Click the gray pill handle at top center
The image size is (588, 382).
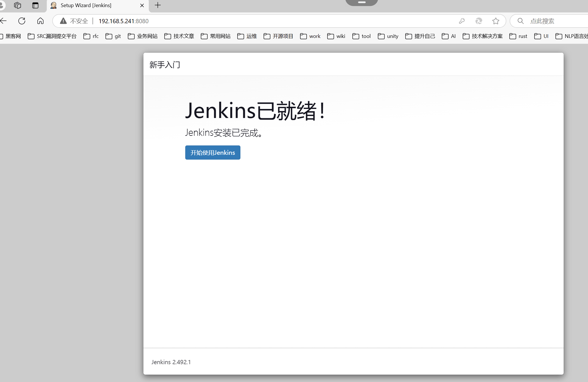click(x=362, y=3)
